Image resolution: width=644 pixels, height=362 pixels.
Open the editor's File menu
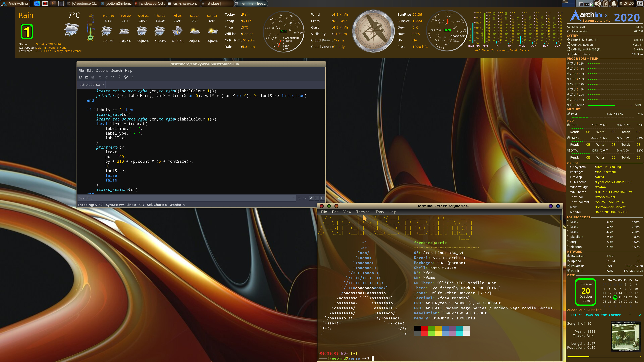coord(81,71)
